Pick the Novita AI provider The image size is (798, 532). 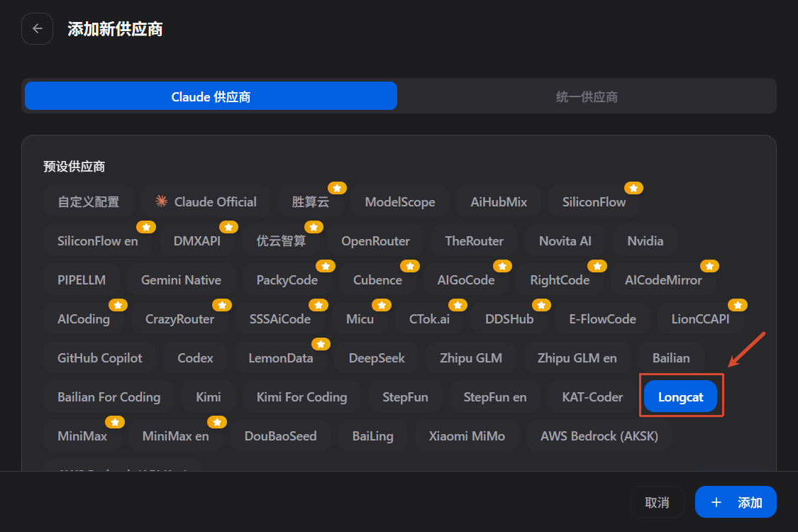pos(565,240)
